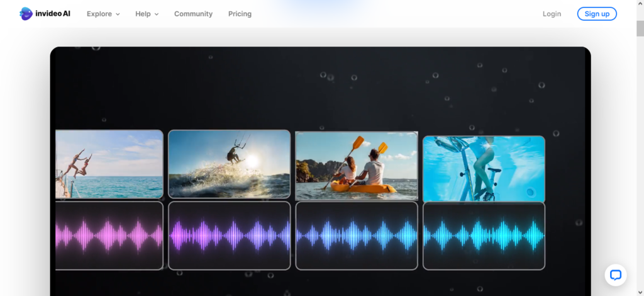Open the Help dropdown menu
Image resolution: width=644 pixels, height=296 pixels.
[147, 14]
